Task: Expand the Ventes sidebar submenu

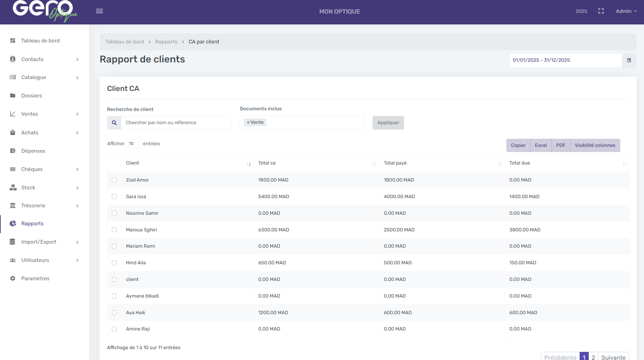Action: tap(45, 114)
